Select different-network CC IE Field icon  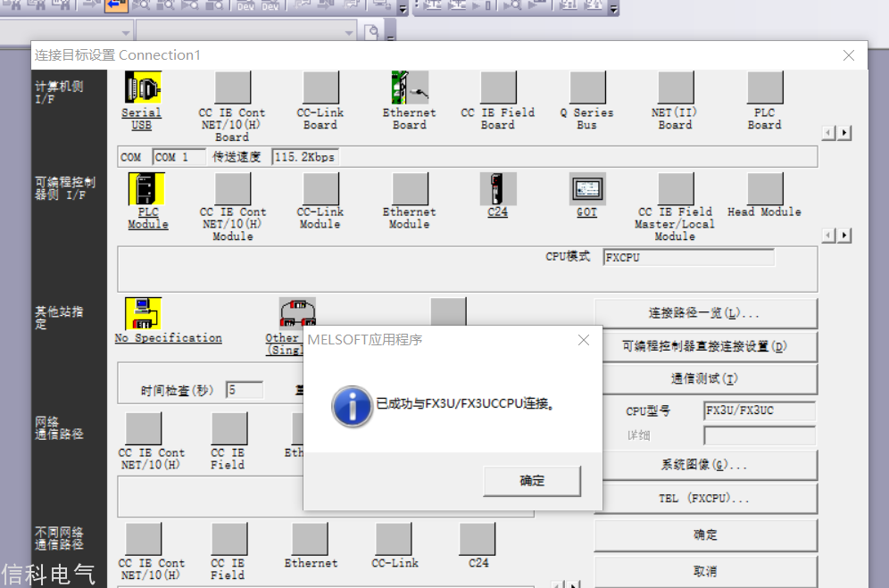pos(229,539)
